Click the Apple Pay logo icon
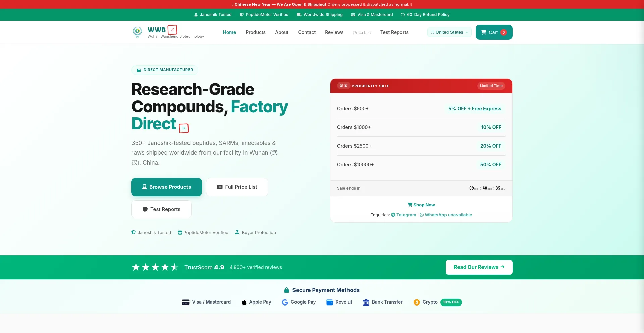The image size is (644, 333). (244, 302)
